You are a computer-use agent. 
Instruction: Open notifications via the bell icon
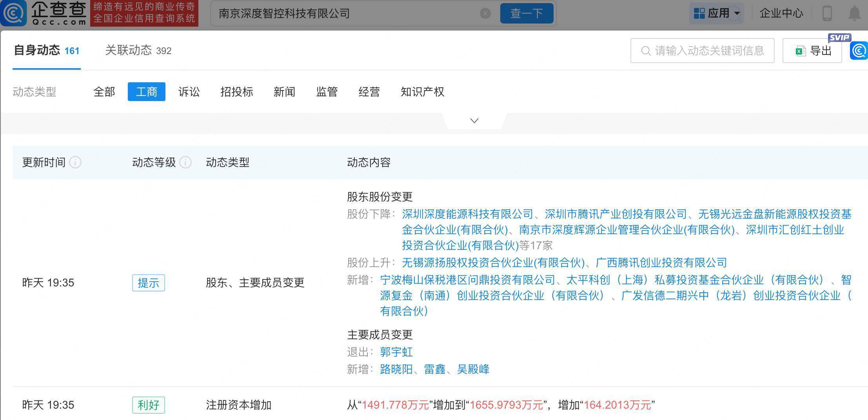854,13
